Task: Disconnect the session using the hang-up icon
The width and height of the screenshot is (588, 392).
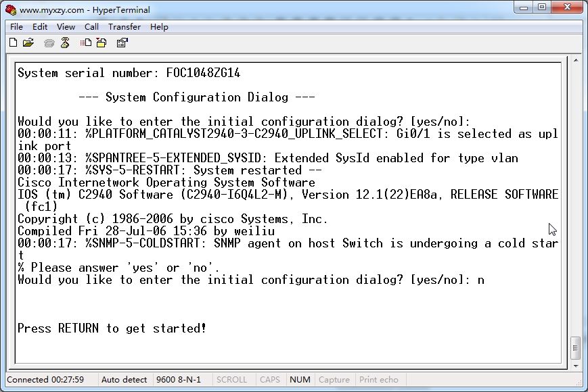Action: 65,43
